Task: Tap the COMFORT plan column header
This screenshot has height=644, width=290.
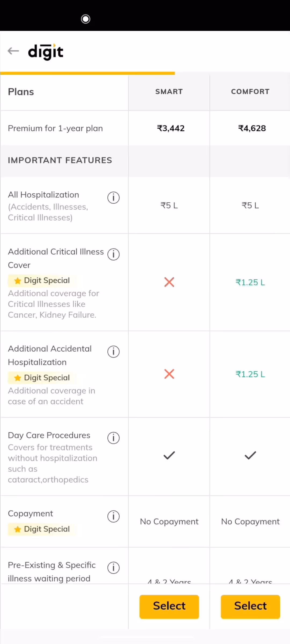Action: click(x=250, y=92)
